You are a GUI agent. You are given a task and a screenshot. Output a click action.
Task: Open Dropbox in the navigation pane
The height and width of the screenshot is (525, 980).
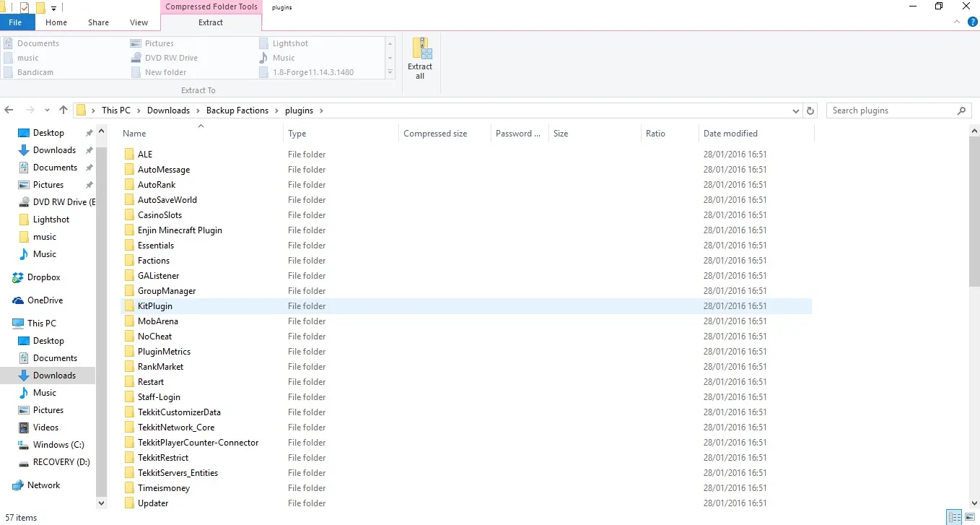43,277
